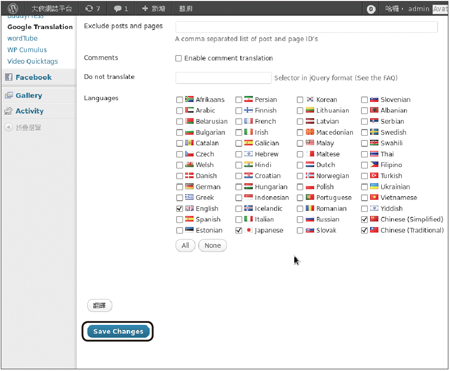Screen dimensions: 450x371
Task: Open the Facebook sidebar menu
Action: (x=33, y=77)
